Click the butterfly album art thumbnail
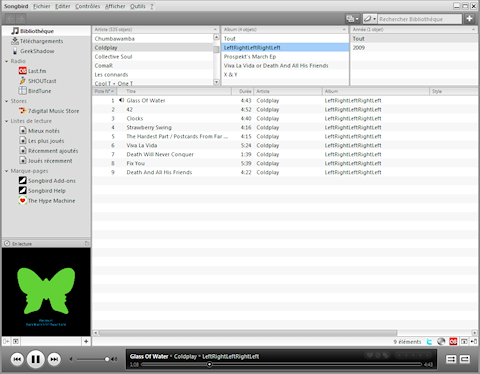Viewport: 480px width, 374px height. (46, 292)
